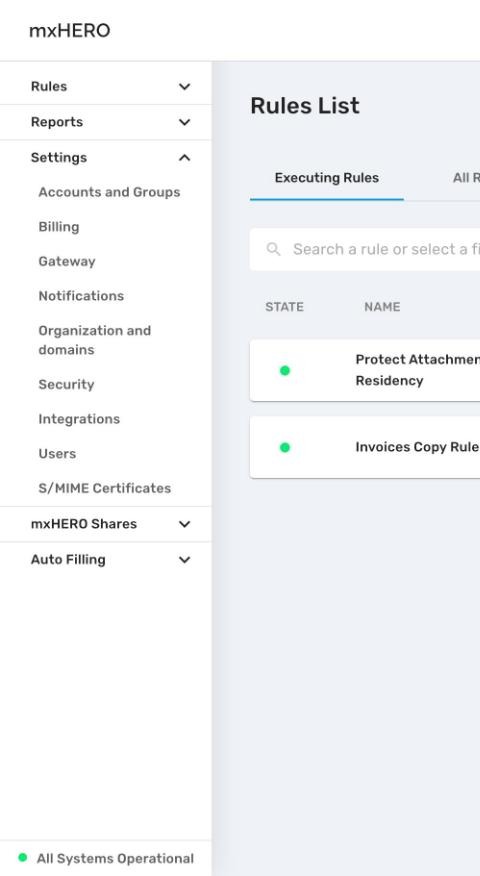Open S/MIME Certificates settings
The height and width of the screenshot is (876, 480).
[x=104, y=488]
